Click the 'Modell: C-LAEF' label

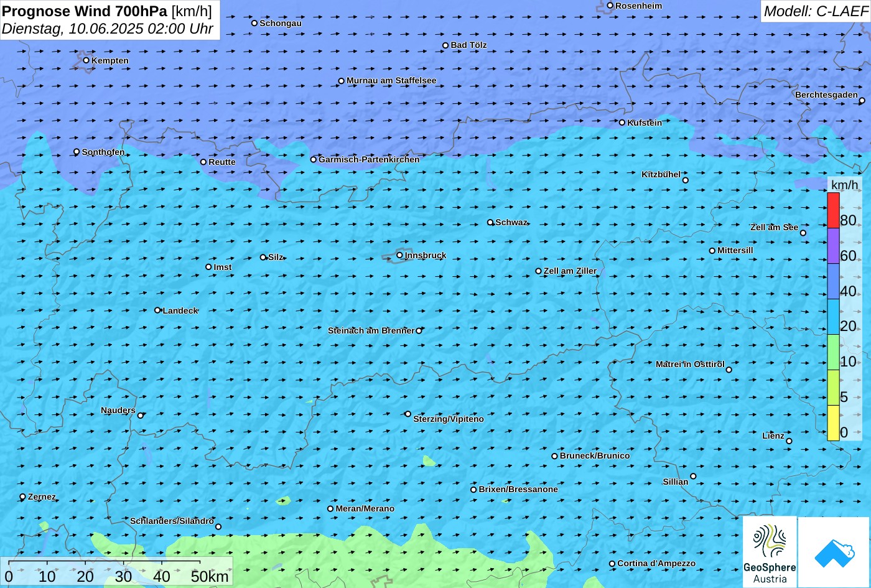tap(815, 11)
